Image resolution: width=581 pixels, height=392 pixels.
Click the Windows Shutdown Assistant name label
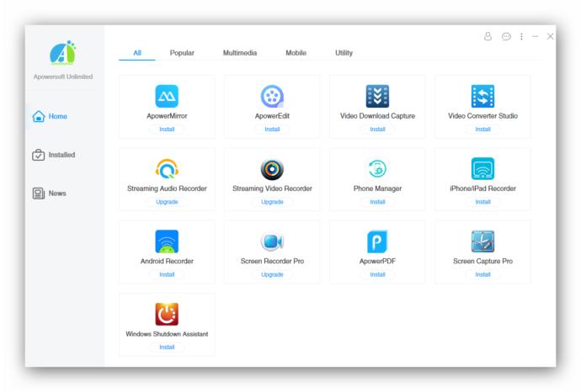click(167, 334)
